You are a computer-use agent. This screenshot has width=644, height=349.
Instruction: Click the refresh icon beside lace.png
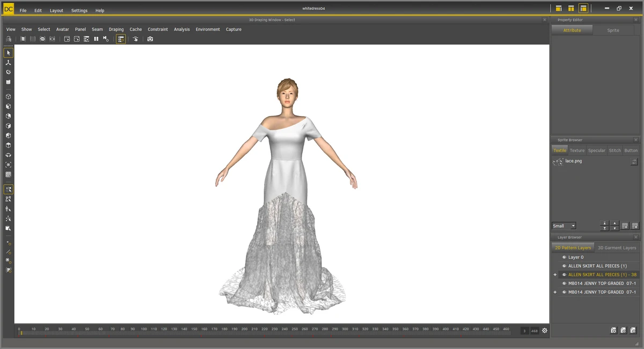click(634, 162)
